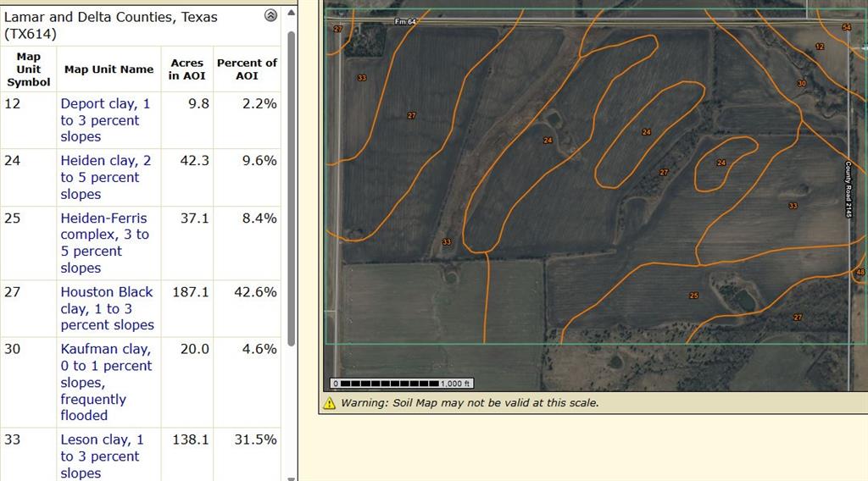Click the legend panel scrollbar thumb
The image size is (868, 481).
(292, 186)
